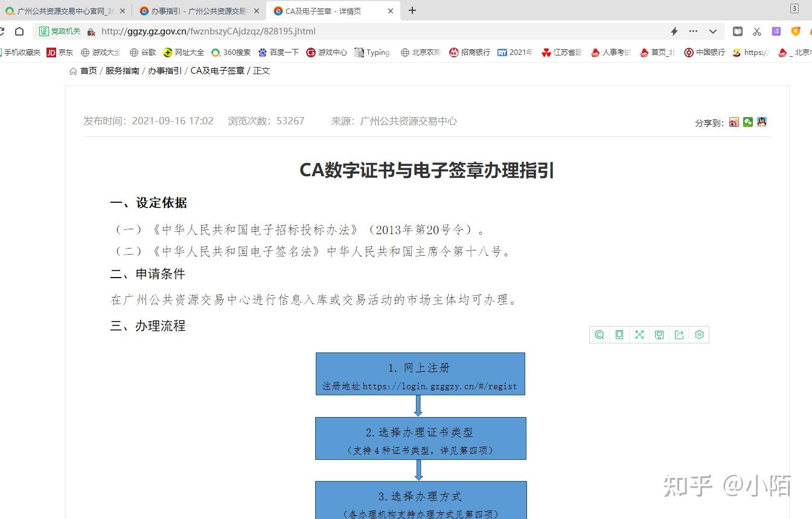Screen dimensions: 812x519
Task: Click the reading-mode extension icon beside scissors
Action: click(x=738, y=31)
